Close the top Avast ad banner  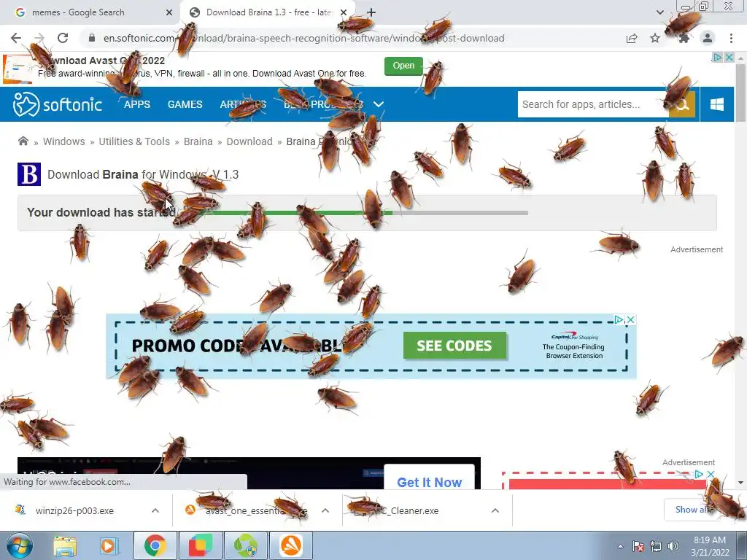729,57
